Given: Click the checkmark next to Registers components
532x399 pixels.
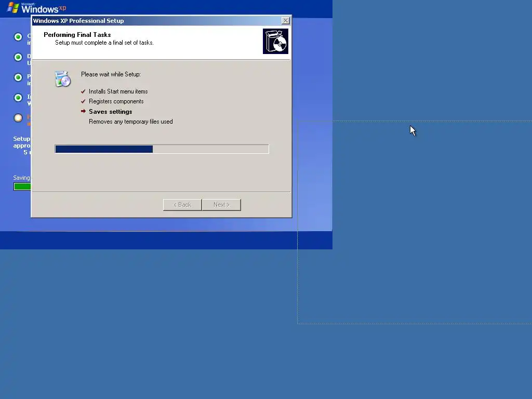Looking at the screenshot, I should tap(83, 101).
